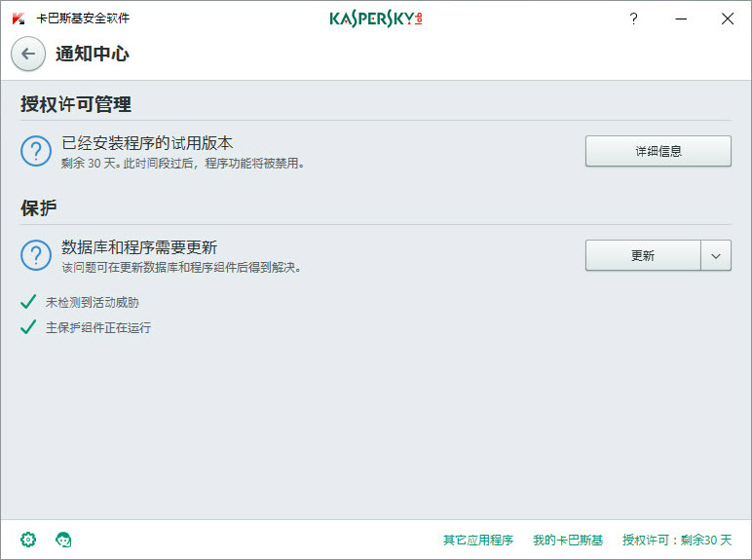Click question icon beside database update notice

[x=36, y=255]
